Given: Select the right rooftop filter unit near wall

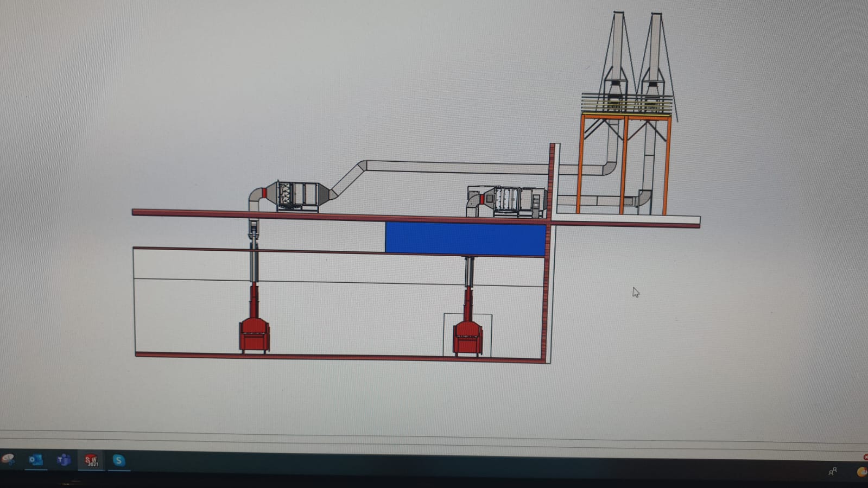Looking at the screenshot, I should [515, 201].
